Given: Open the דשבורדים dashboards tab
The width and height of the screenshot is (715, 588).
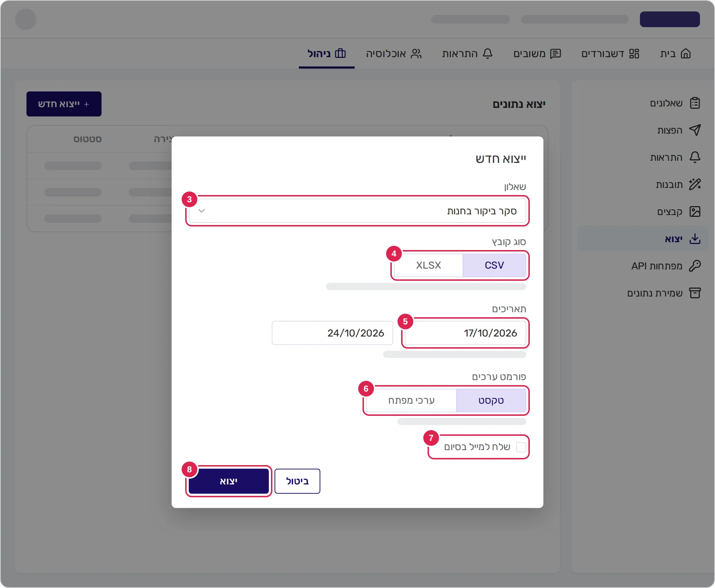Looking at the screenshot, I should pyautogui.click(x=610, y=54).
